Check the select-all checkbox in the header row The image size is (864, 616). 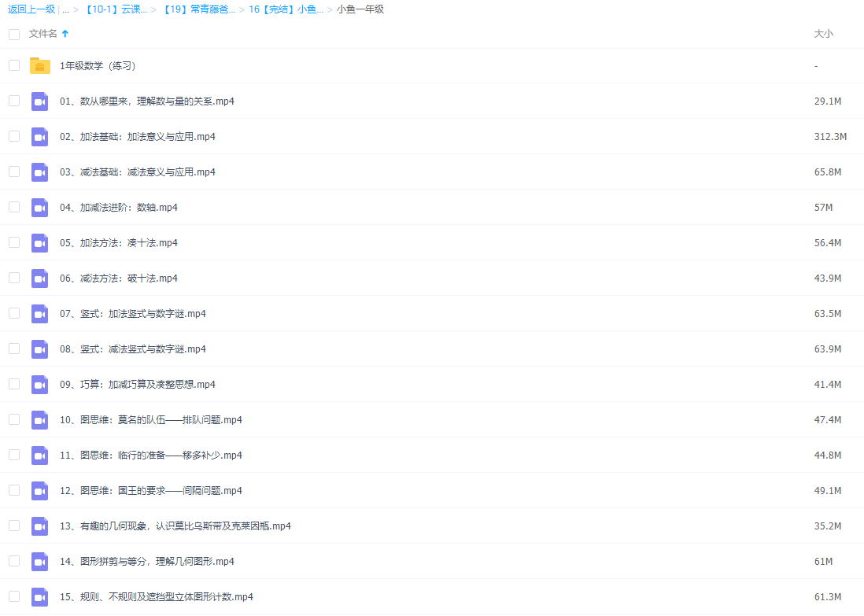click(x=13, y=34)
